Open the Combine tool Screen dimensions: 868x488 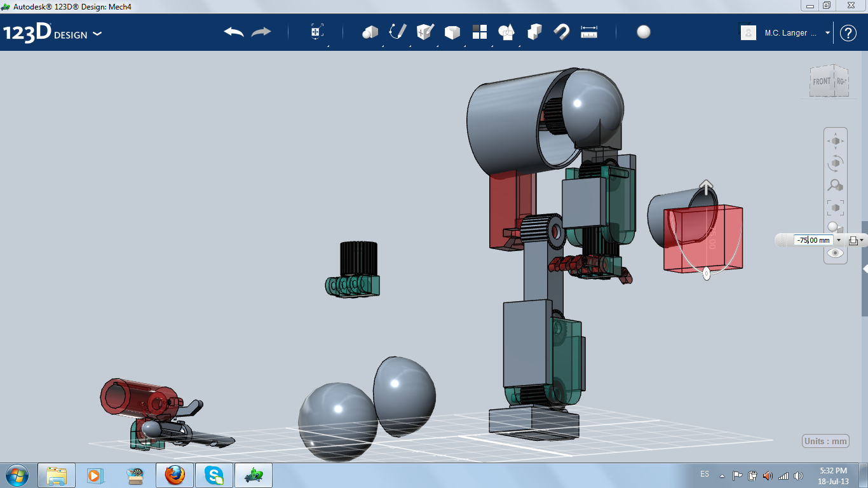[x=534, y=32]
